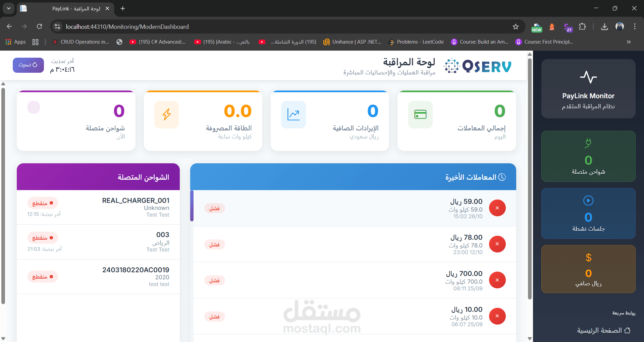Click منقطع status badge of charger 003
The height and width of the screenshot is (342, 644).
pos(43,238)
